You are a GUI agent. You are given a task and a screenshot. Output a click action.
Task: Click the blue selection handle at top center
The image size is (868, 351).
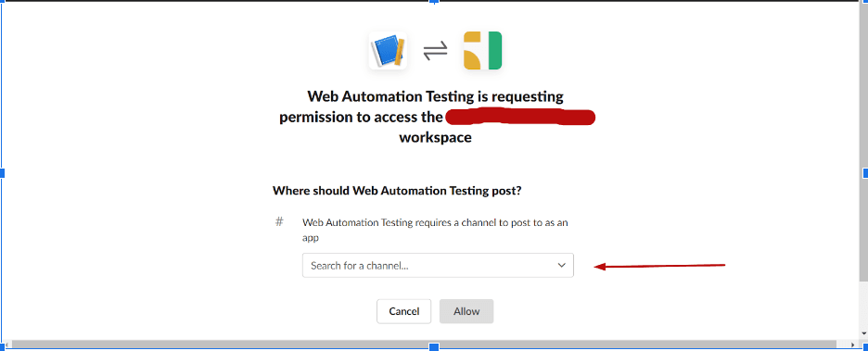click(434, 2)
